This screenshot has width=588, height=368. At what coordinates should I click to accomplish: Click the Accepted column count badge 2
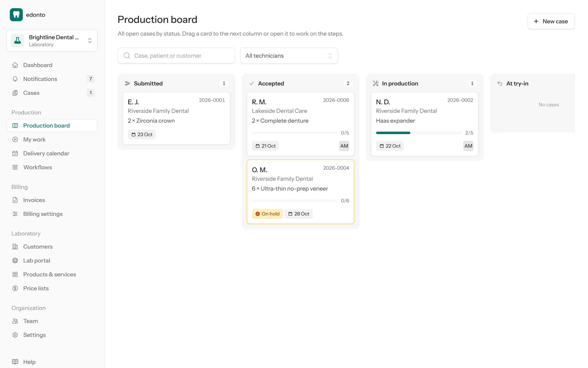click(x=348, y=83)
